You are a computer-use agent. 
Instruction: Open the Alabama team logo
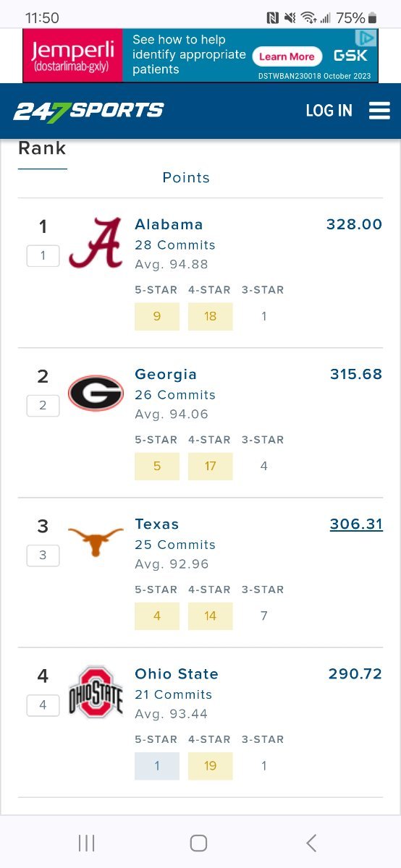click(96, 243)
